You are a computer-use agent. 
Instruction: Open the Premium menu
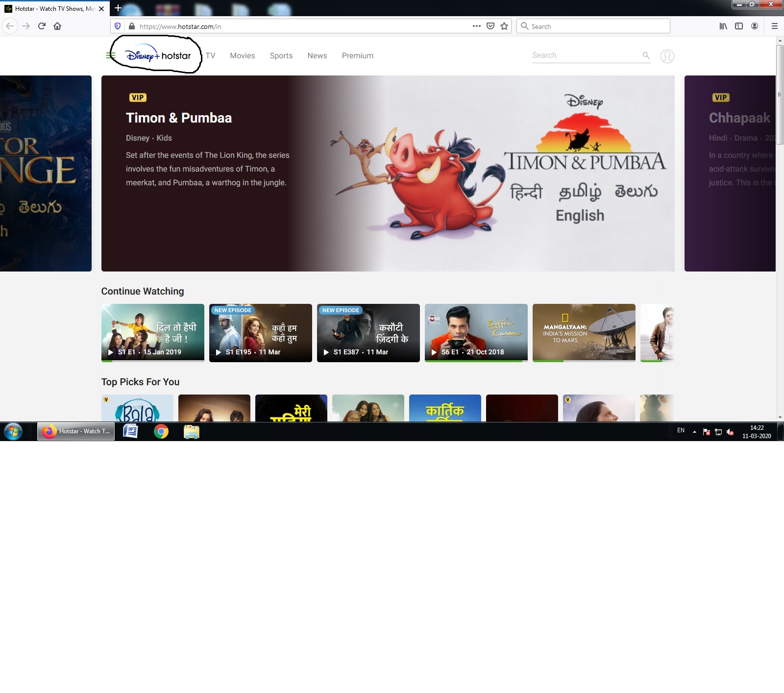pos(358,55)
